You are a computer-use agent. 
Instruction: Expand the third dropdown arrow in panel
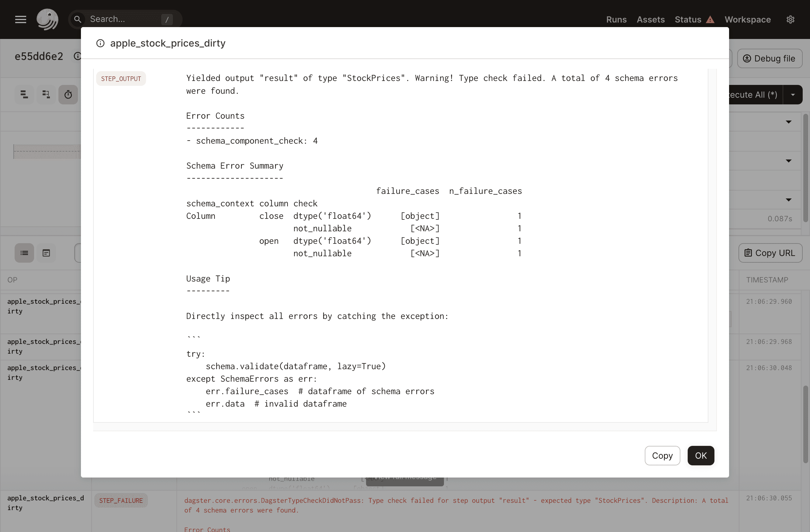click(x=788, y=200)
